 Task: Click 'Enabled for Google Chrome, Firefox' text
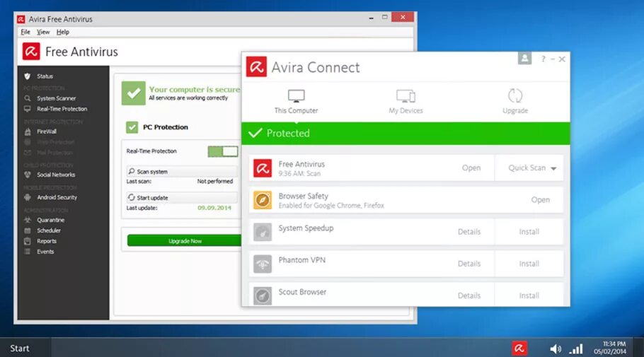tap(331, 206)
